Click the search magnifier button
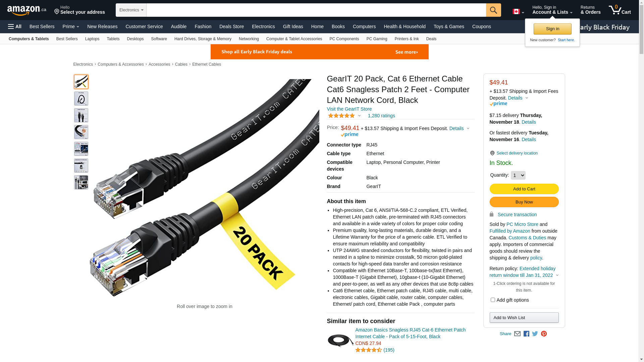Image resolution: width=644 pixels, height=362 pixels. coord(493,10)
